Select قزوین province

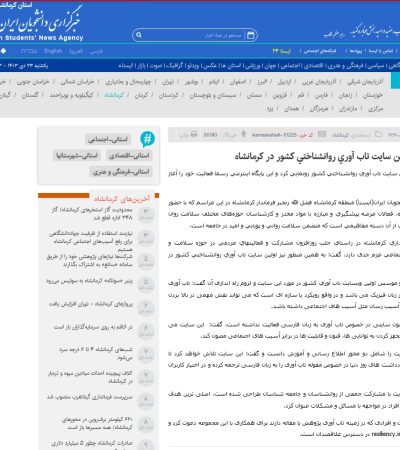280,95
